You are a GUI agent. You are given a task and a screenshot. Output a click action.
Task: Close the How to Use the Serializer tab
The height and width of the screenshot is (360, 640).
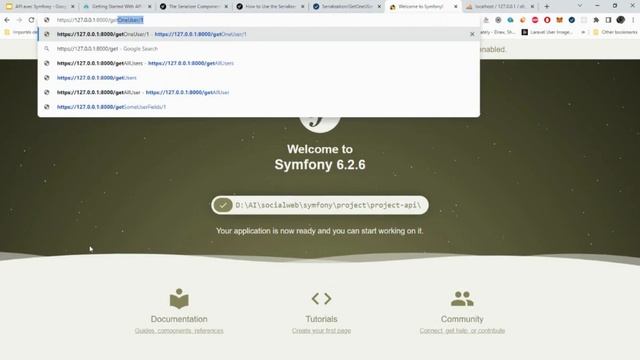(x=303, y=7)
